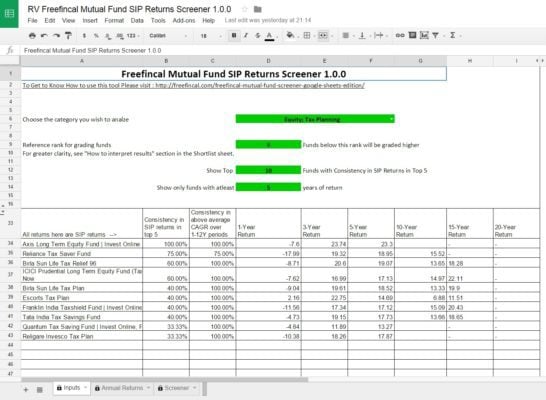Click the Merge cells button
Image resolution: width=546 pixels, height=400 pixels.
pos(323,35)
